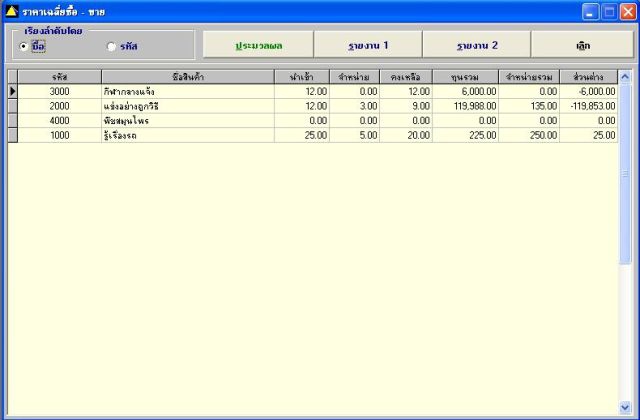Click the ประมวลผล button
The image size is (640, 420).
tap(258, 45)
